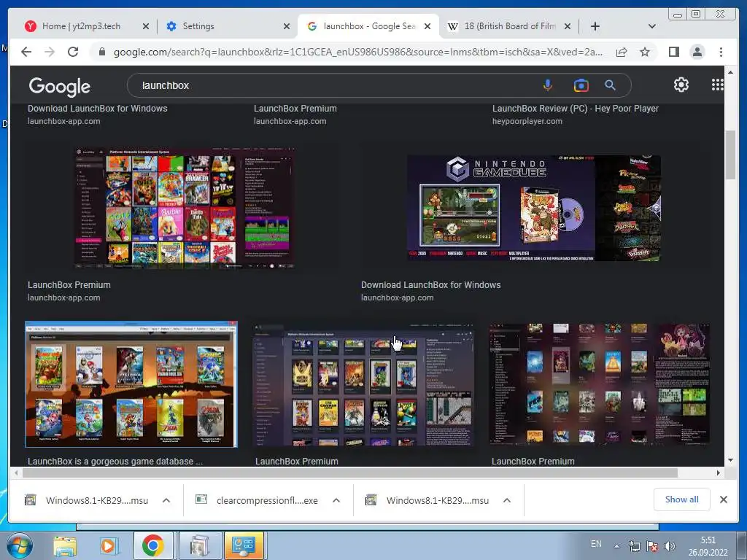Open the Windows Start menu
Image resolution: width=747 pixels, height=560 pixels.
click(x=18, y=545)
